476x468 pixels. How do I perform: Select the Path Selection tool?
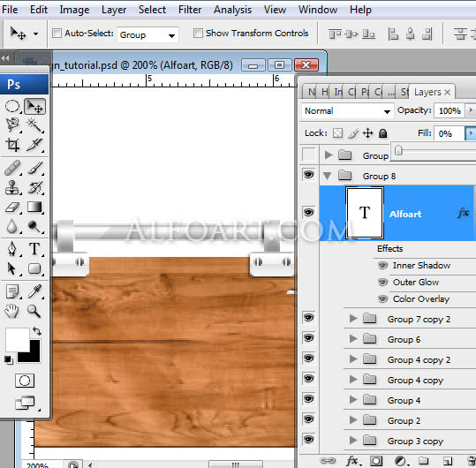(x=12, y=268)
